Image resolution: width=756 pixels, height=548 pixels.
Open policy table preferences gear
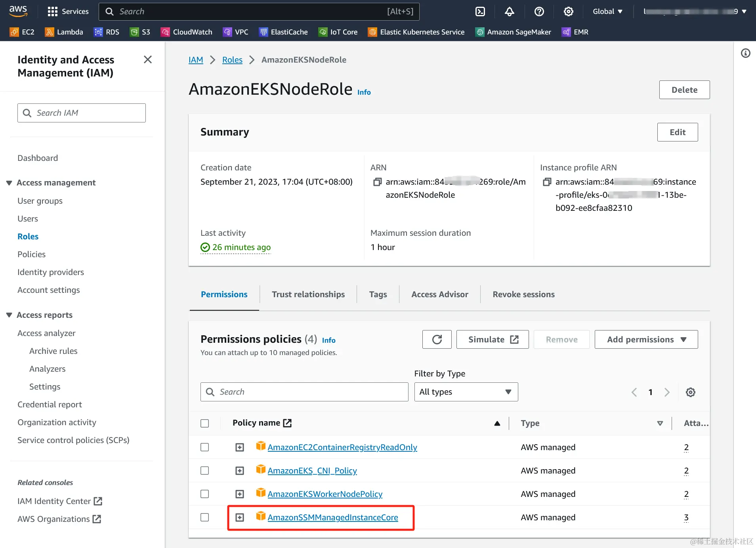point(690,392)
